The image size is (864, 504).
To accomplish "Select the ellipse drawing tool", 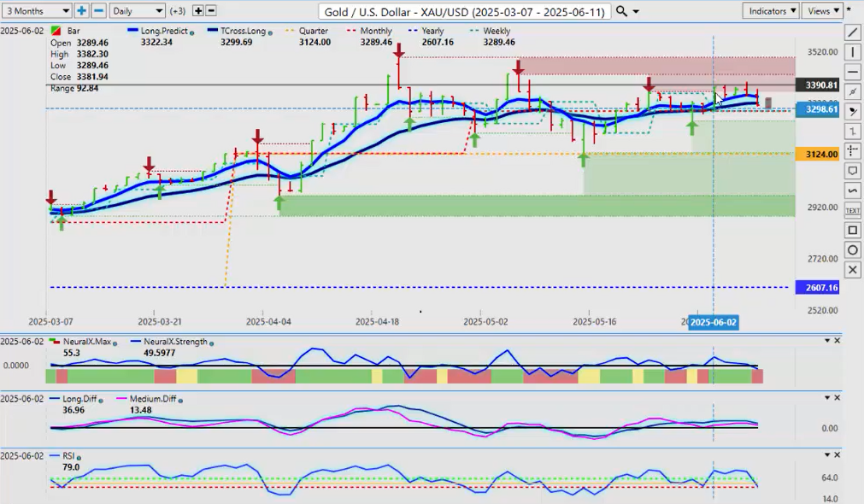I will click(852, 250).
